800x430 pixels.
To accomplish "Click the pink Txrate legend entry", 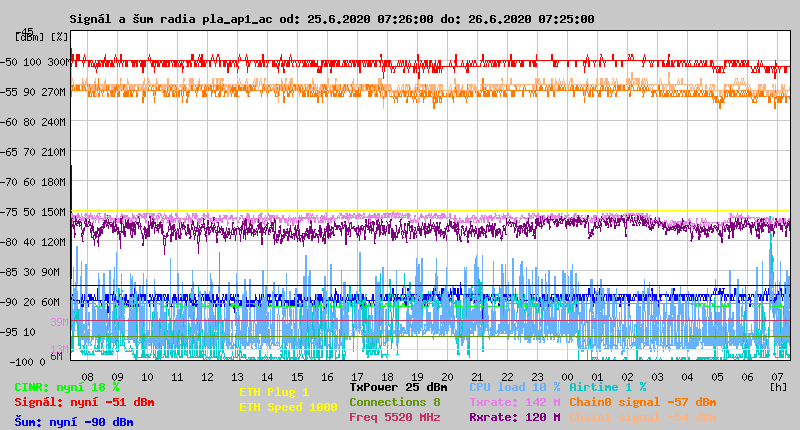I will (515, 401).
